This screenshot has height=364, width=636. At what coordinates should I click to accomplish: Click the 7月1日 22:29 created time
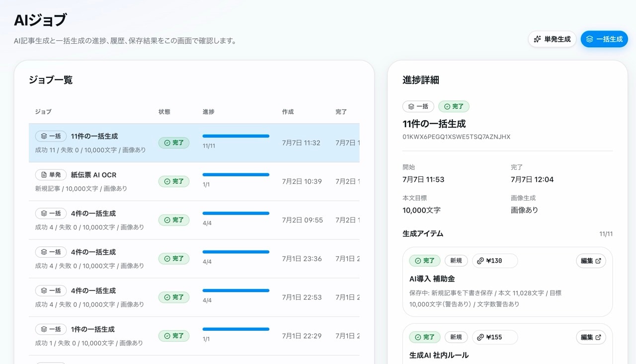302,336
